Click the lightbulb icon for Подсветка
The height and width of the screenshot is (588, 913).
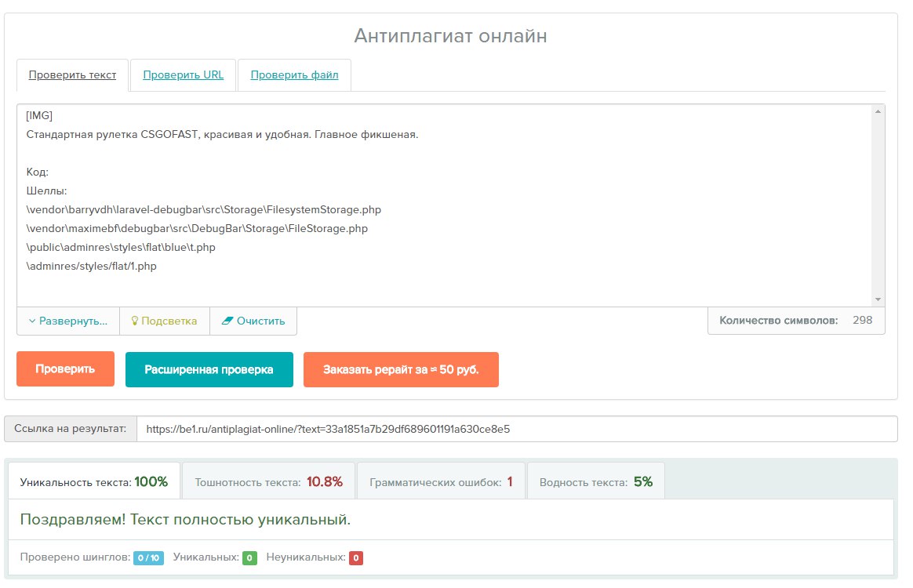point(134,321)
